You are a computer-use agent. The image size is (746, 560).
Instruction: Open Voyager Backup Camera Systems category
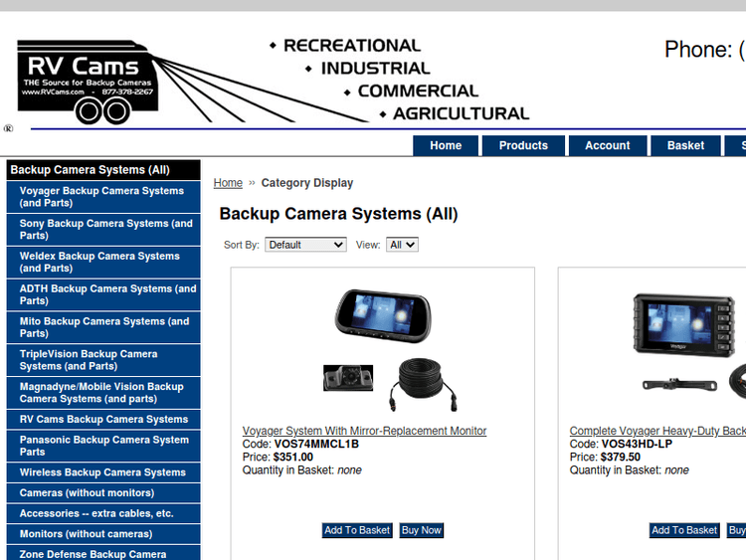(103, 197)
